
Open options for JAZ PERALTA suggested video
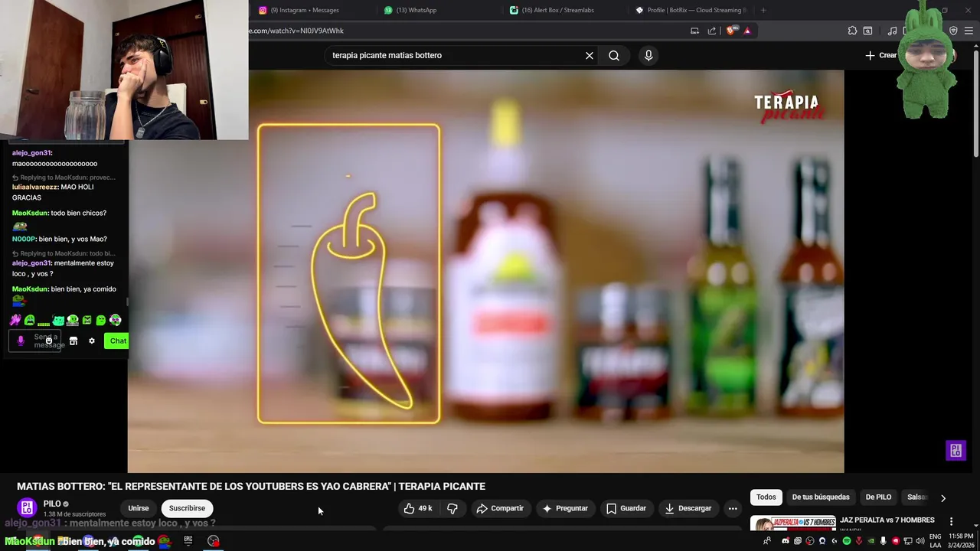coord(952,521)
